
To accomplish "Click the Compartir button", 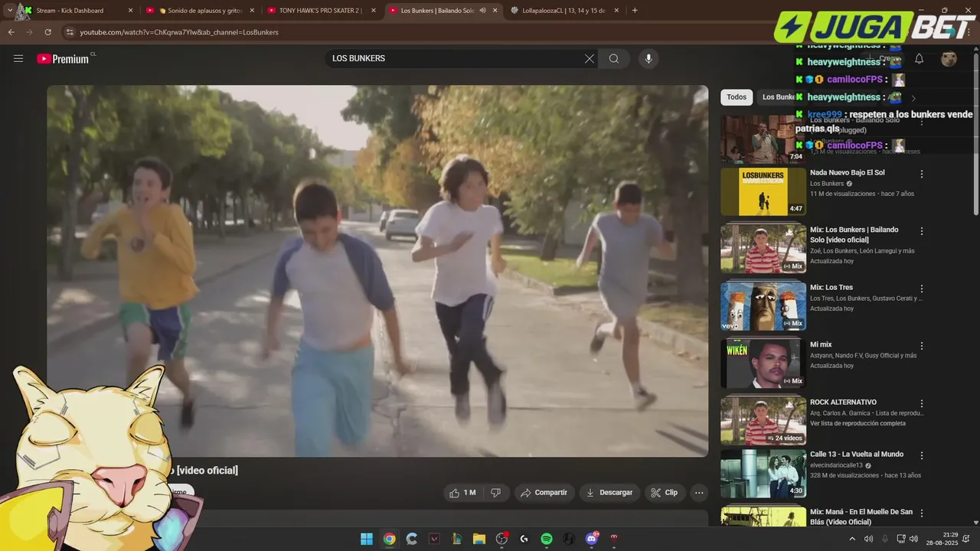I will pyautogui.click(x=544, y=493).
